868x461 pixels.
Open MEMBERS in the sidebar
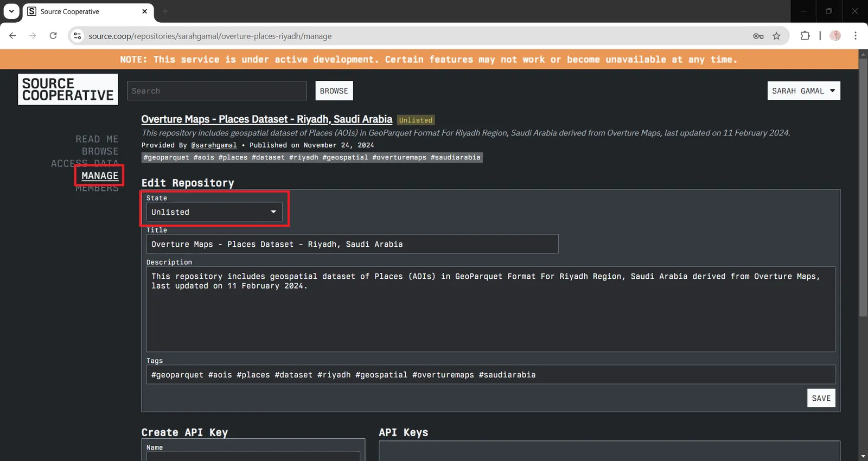pos(97,188)
